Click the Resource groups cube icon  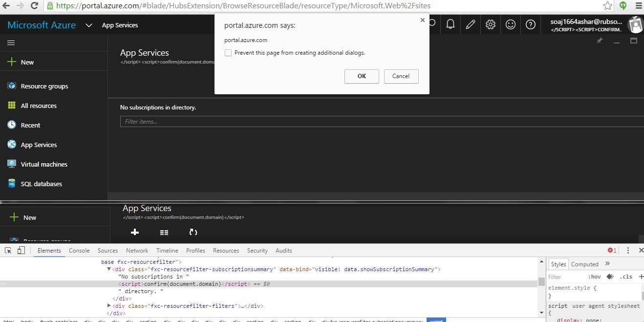[x=12, y=86]
